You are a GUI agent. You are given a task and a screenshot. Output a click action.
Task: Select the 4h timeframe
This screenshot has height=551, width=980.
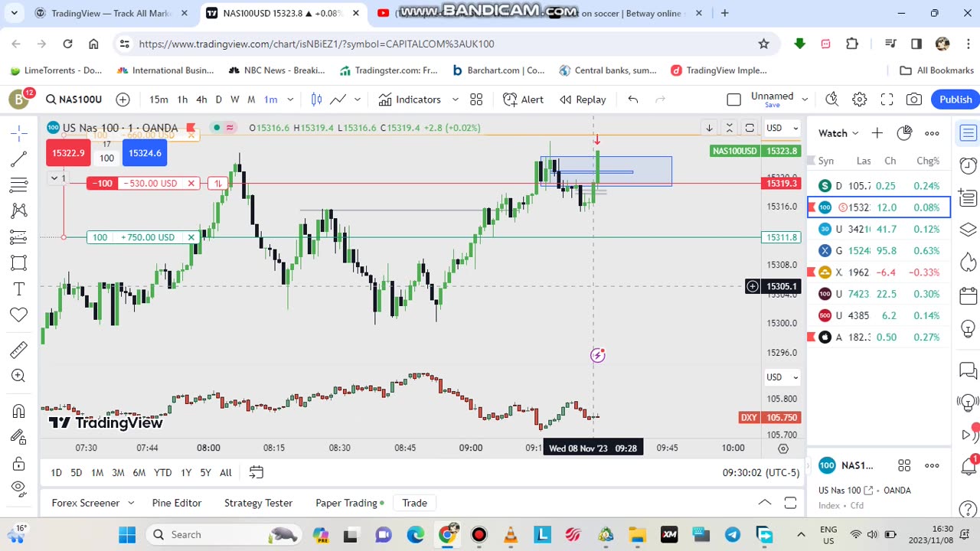(x=201, y=99)
